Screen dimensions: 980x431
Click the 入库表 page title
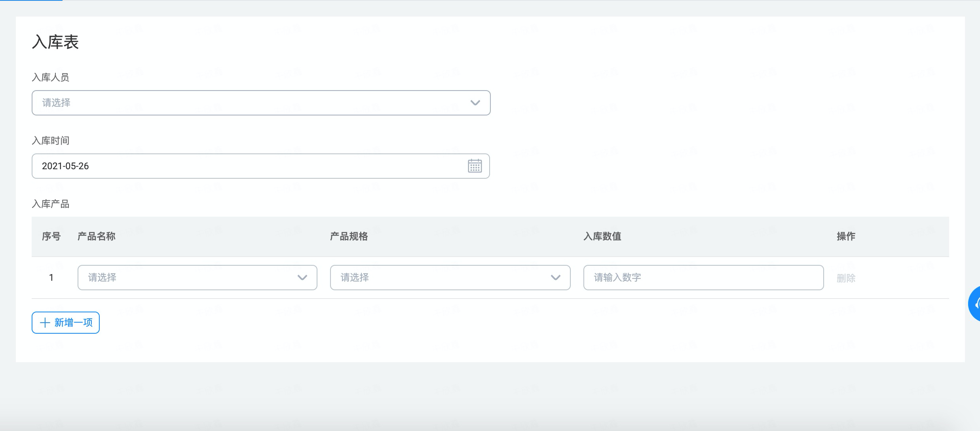55,42
